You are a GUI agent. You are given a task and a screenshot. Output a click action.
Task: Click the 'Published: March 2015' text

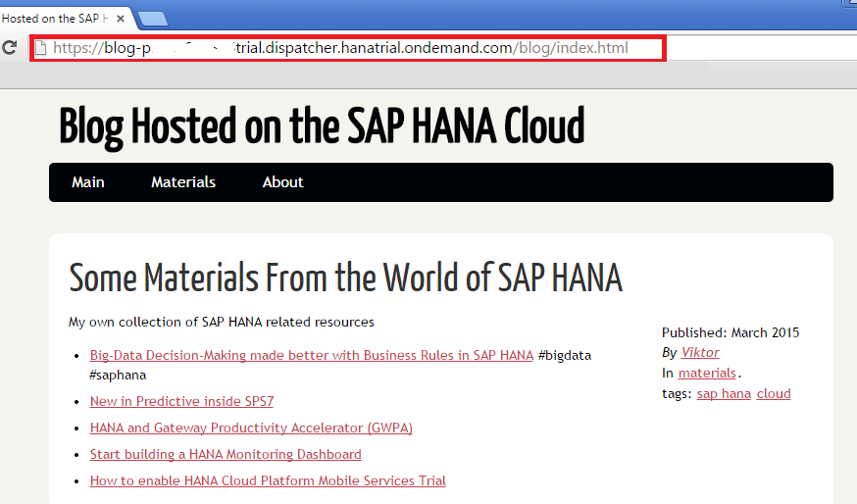(731, 332)
